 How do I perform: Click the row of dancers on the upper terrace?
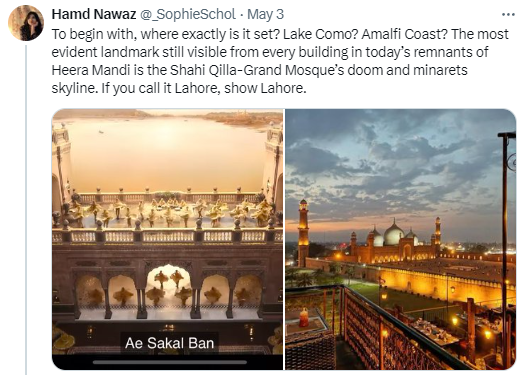pyautogui.click(x=167, y=214)
